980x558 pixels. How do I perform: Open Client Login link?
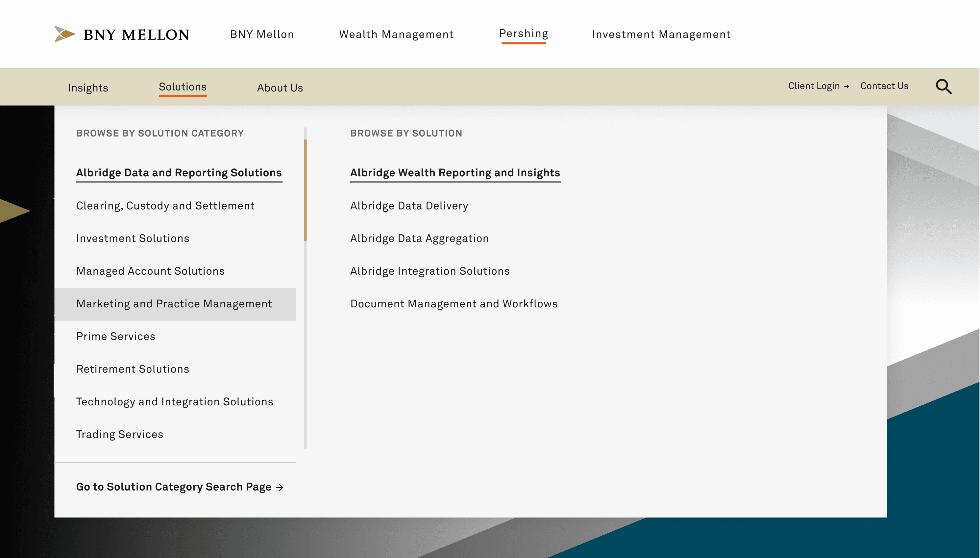[818, 86]
